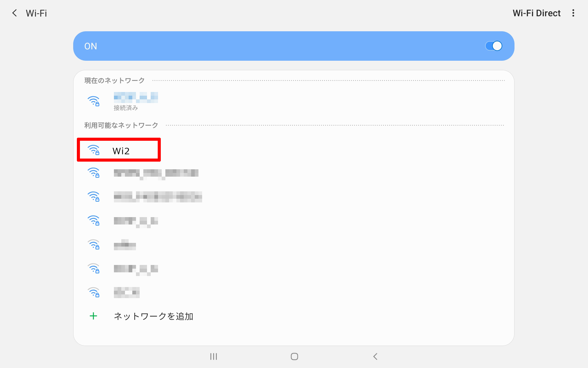Tap the 接続済み connected status text

(x=126, y=108)
